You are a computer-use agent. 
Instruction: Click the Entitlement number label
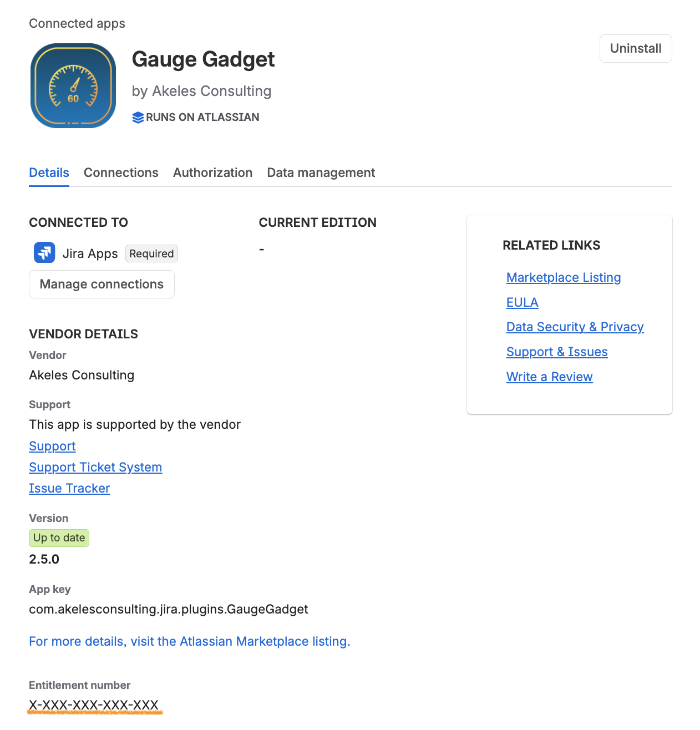click(79, 685)
